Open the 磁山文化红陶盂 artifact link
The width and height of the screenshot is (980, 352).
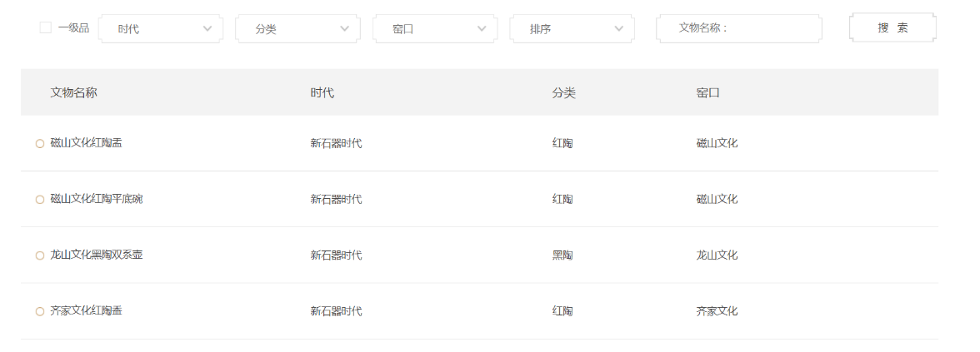point(87,143)
